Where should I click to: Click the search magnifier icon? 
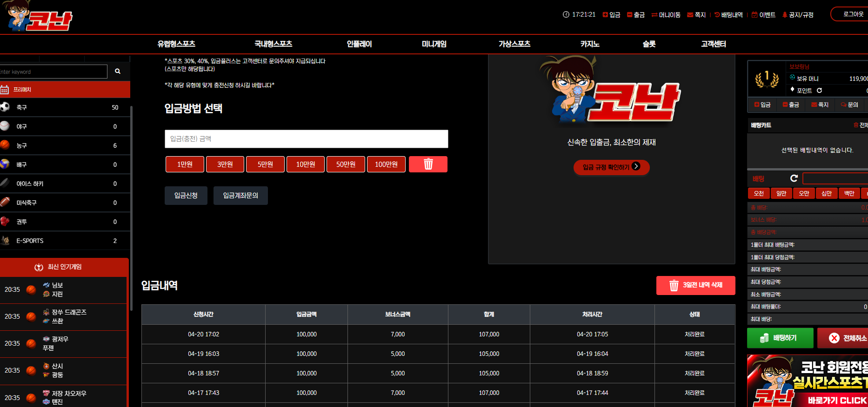pos(118,72)
